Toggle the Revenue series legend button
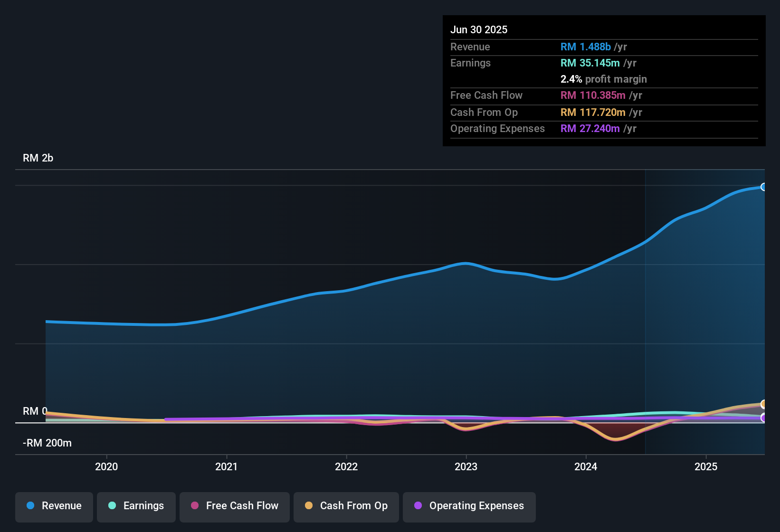Viewport: 780px width, 532px height. (x=54, y=507)
